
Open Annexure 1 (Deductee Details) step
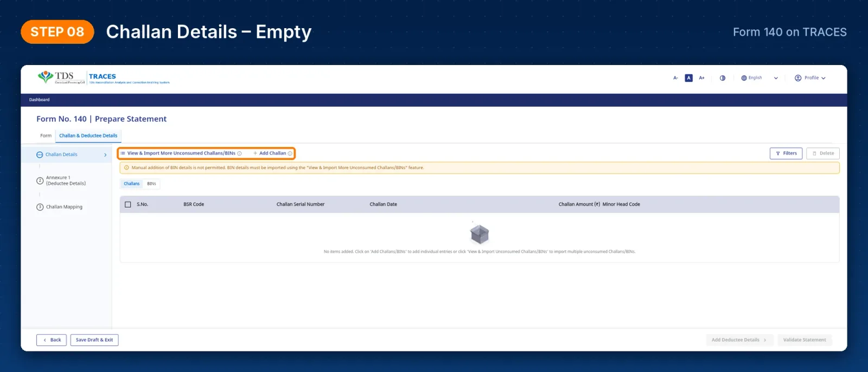66,181
